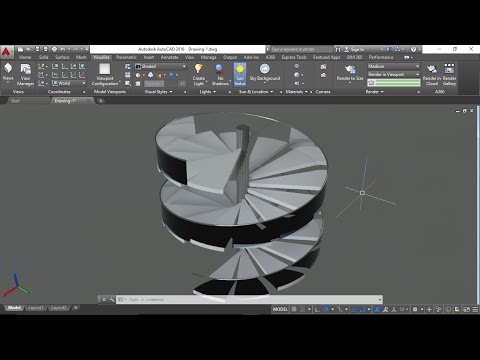Open the World UCS dropdown
This screenshot has width=480, height=360.
click(69, 83)
